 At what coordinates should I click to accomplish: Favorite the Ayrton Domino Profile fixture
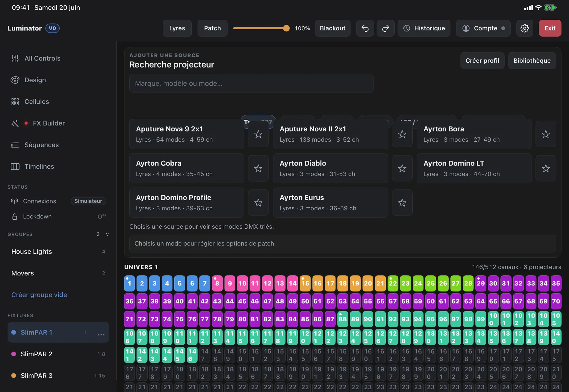click(258, 203)
